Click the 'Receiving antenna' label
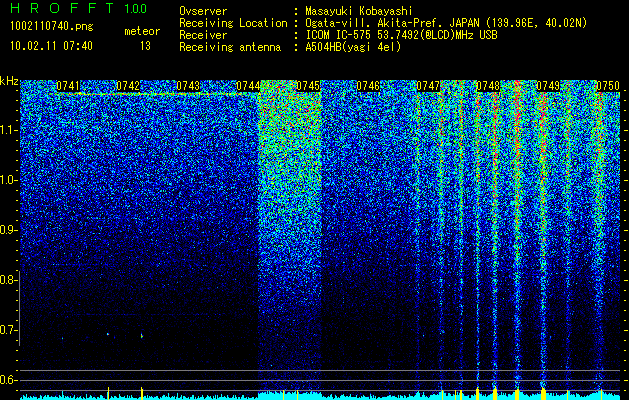The height and width of the screenshot is (400, 629). [230, 47]
